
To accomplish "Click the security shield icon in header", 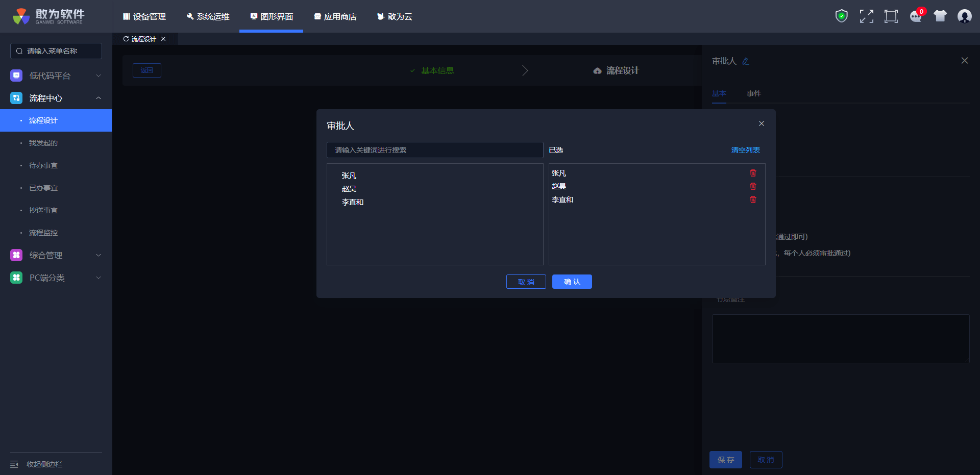I will click(x=841, y=16).
